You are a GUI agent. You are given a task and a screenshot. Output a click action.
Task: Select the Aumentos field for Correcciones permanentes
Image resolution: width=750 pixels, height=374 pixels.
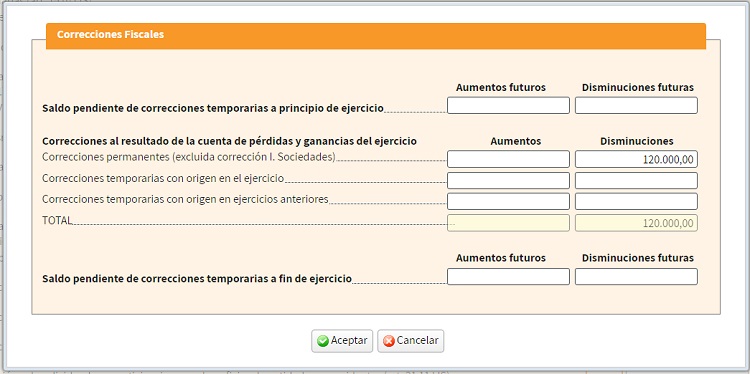coord(508,159)
